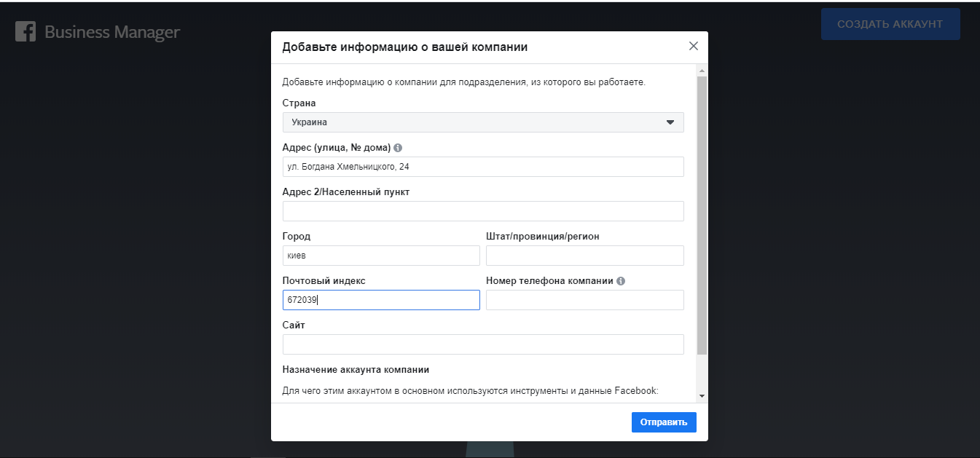Click the dialog title Добавьте информацию о вашей компании
Viewport: 980px width, 458px height.
(404, 47)
